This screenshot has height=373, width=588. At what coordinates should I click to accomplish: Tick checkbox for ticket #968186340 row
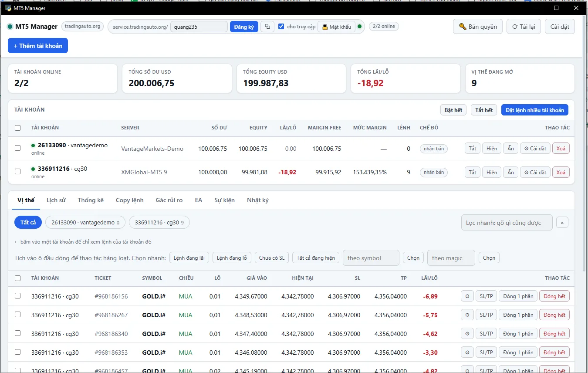[18, 333]
